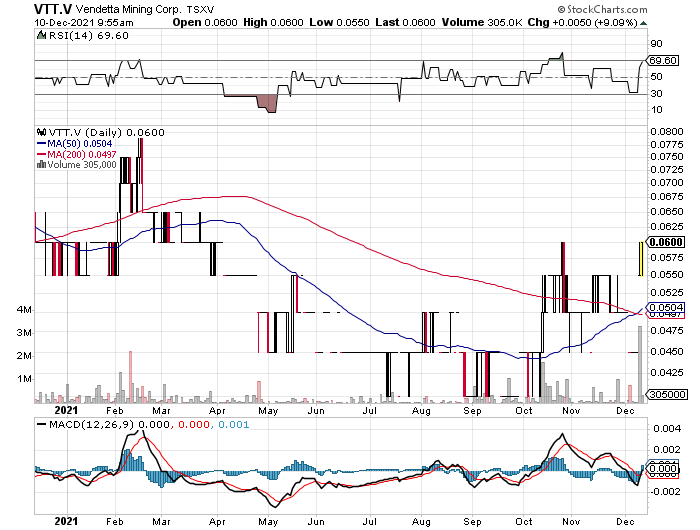Click the volume bars legend icon
Screen dimensions: 700x530
tap(42, 165)
